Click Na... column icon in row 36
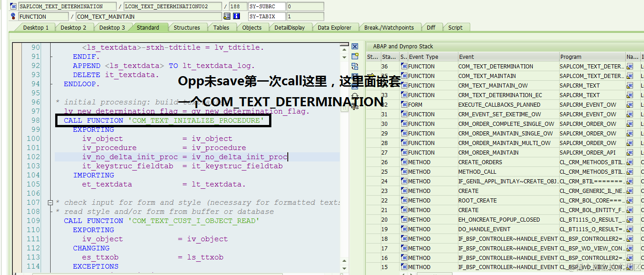This screenshot has width=644, height=275. (x=630, y=67)
